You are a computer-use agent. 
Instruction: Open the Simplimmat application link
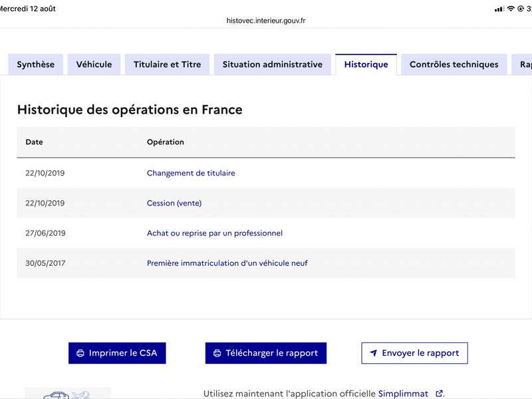coord(403,394)
